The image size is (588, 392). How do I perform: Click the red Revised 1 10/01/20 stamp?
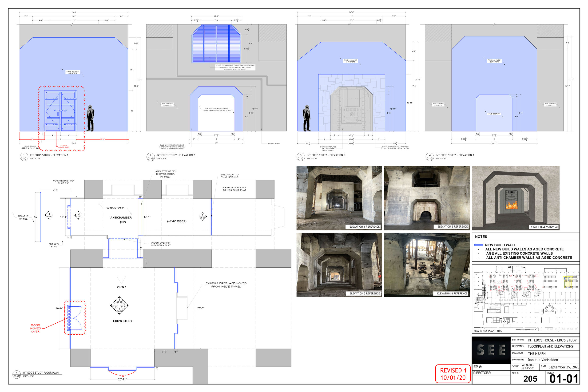pos(453,374)
